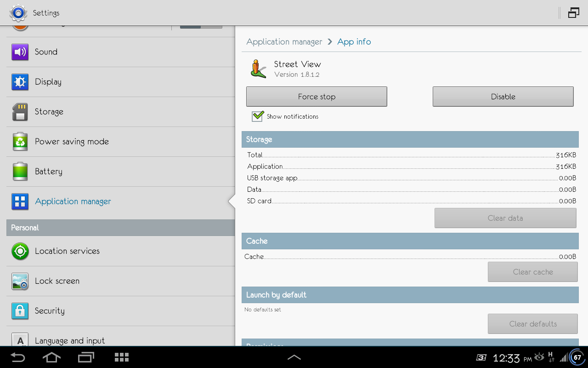Tap the Launch by default header
The height and width of the screenshot is (368, 588).
coord(410,295)
